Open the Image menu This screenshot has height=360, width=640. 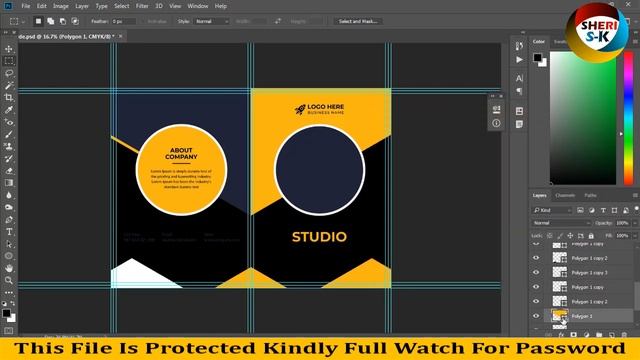(60, 6)
